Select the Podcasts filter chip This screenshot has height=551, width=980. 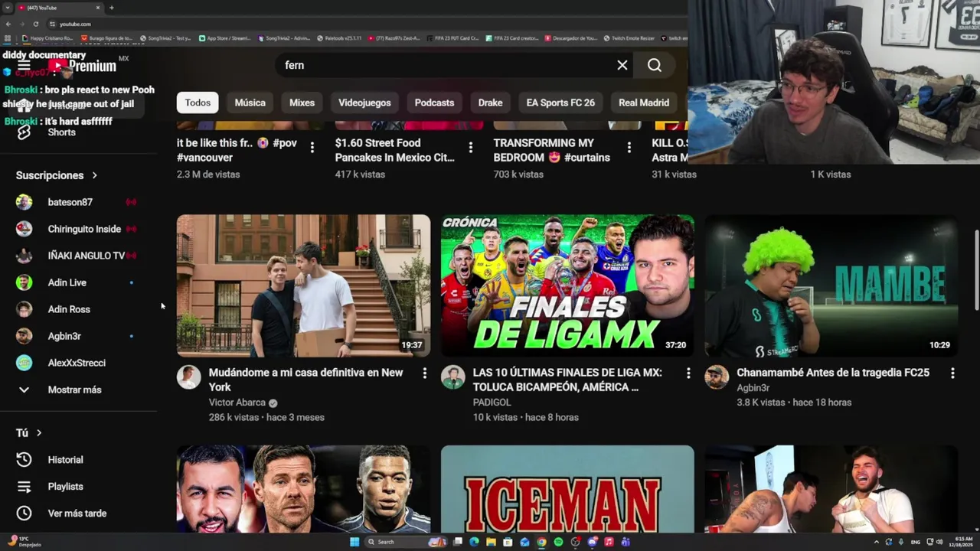(x=434, y=103)
